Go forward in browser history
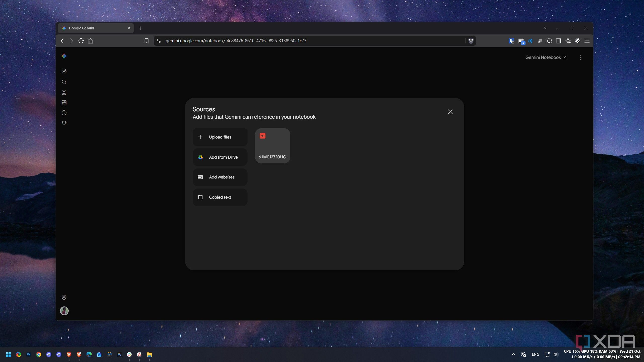This screenshot has width=644, height=362. click(71, 41)
